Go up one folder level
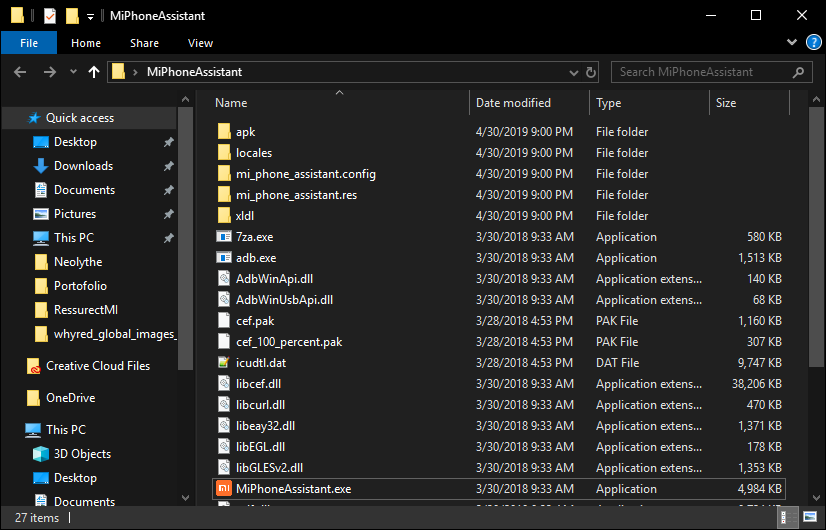This screenshot has width=826, height=530. click(x=94, y=72)
